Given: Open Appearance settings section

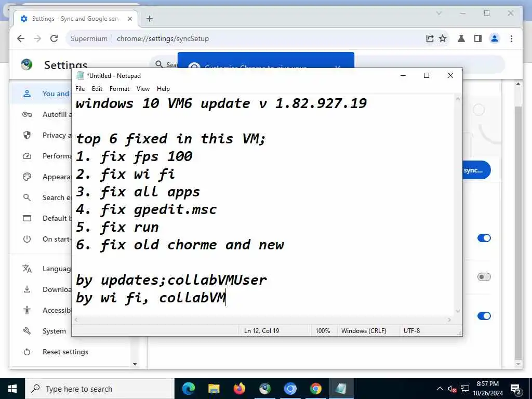Looking at the screenshot, I should click(41, 177).
